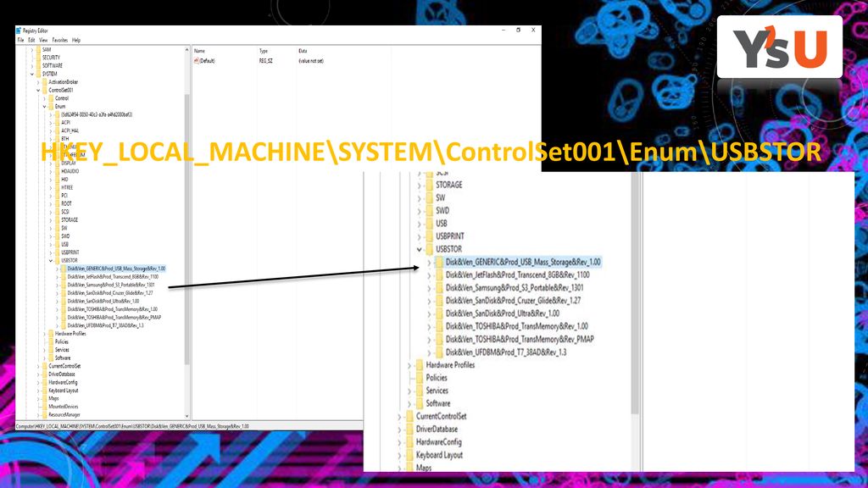This screenshot has width=868, height=488.
Task: Click Services folder icon in the enlarged inset
Action: pos(420,391)
